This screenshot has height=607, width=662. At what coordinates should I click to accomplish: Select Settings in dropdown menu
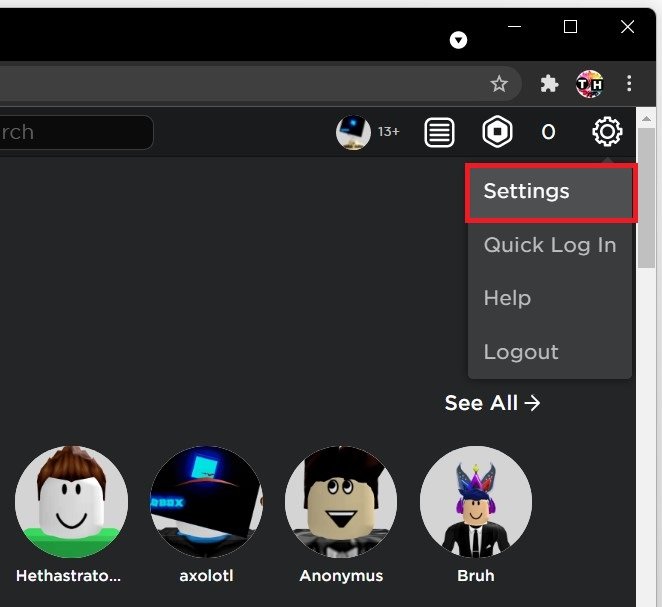tap(550, 192)
